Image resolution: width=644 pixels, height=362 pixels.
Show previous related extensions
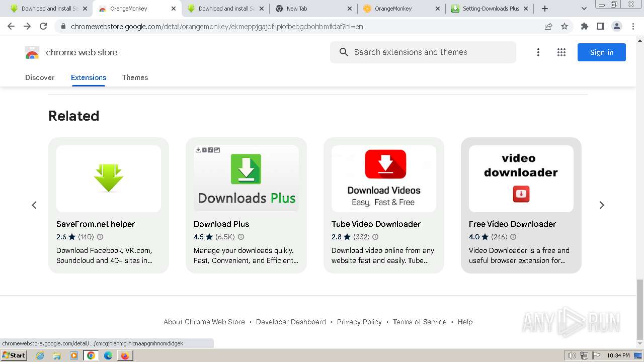pos(34,205)
